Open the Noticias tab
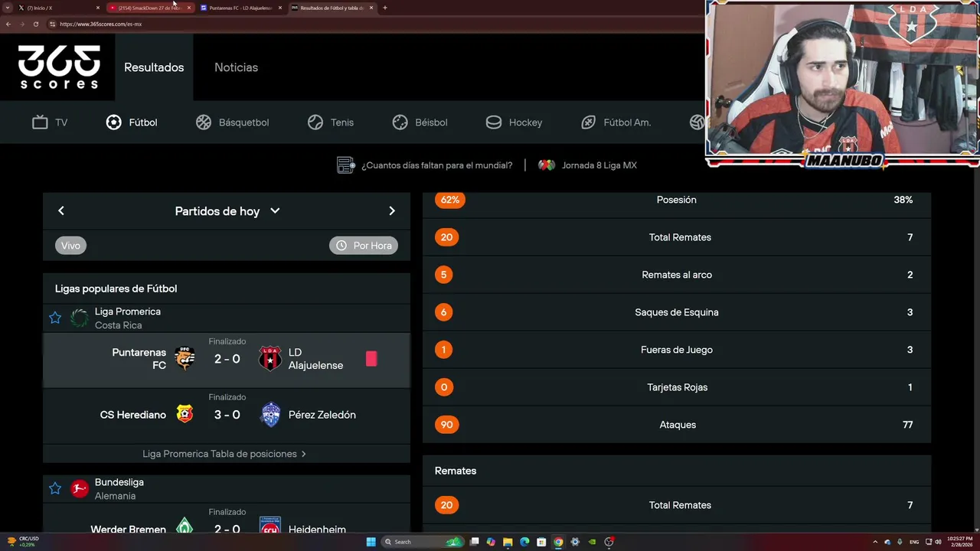 [x=236, y=67]
